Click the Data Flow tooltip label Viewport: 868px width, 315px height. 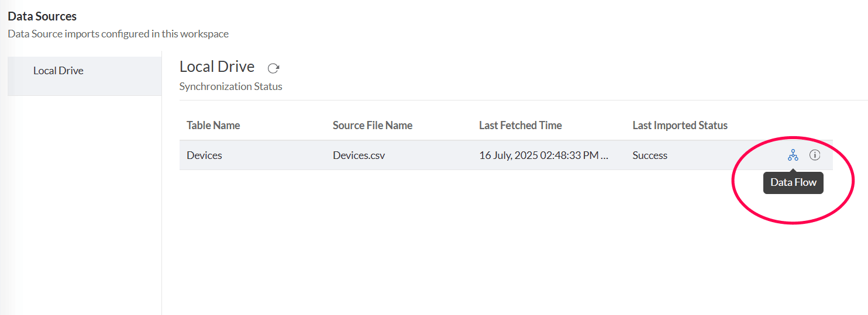(x=793, y=182)
